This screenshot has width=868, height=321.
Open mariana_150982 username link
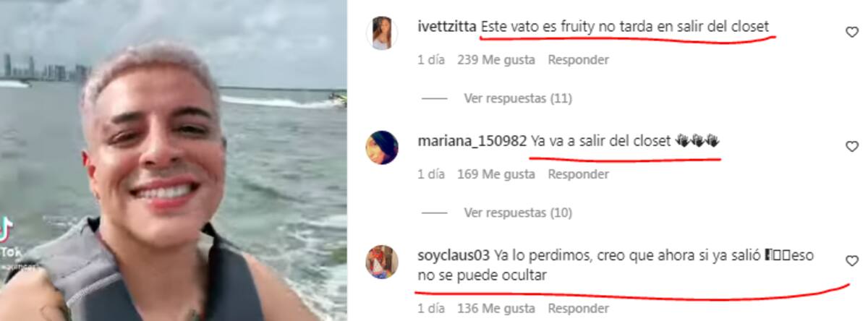pos(472,141)
